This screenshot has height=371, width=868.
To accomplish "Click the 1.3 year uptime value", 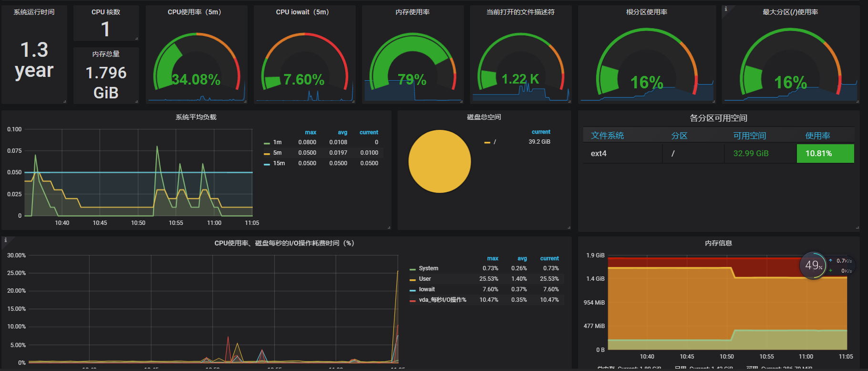I will (34, 60).
